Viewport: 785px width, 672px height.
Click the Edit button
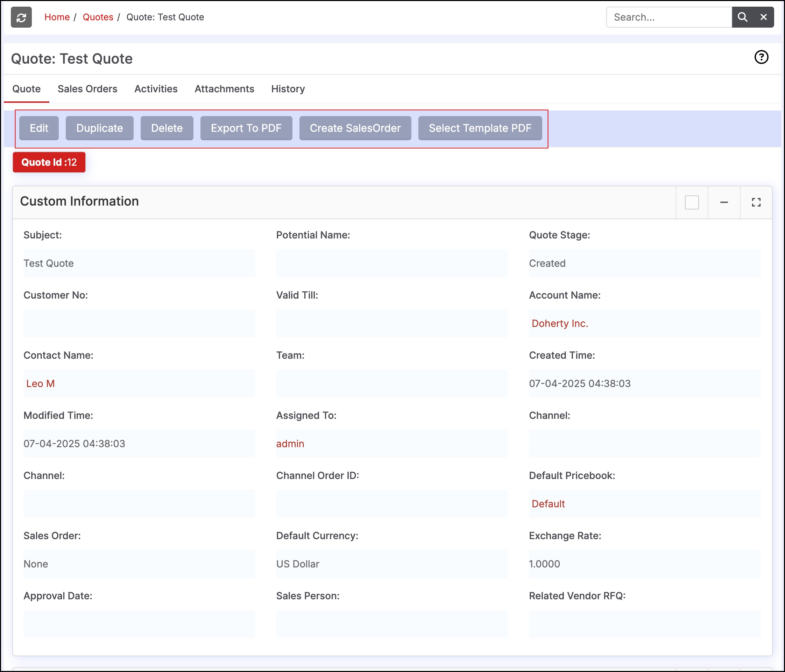click(39, 128)
